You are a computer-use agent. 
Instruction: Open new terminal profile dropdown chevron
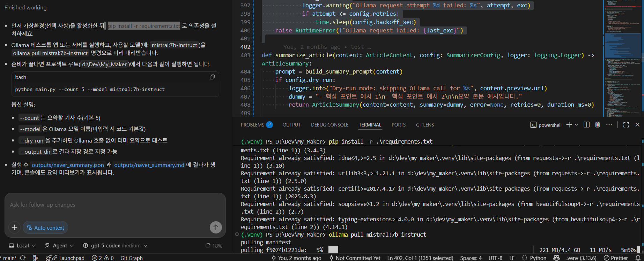(576, 125)
